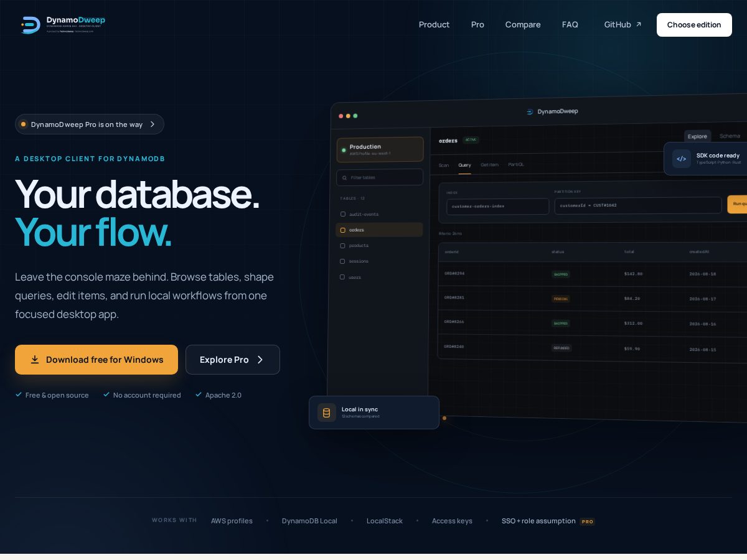747x560 pixels.
Task: Click the 2026-08-17 date cell
Action: [x=703, y=299]
